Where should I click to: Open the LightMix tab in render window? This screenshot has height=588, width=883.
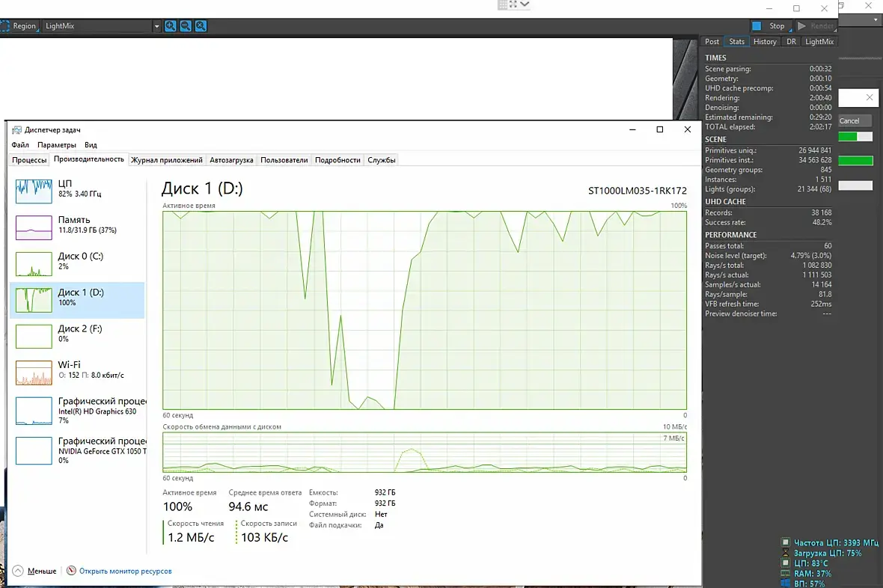(819, 42)
